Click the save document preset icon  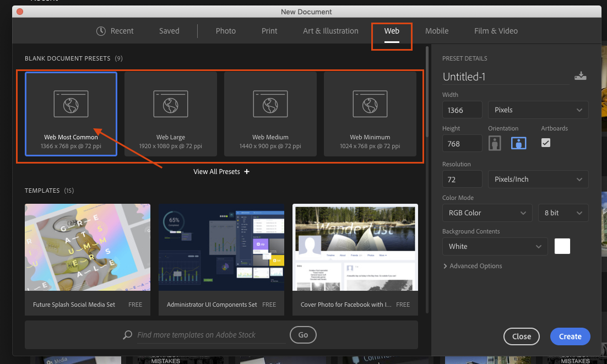(x=581, y=76)
